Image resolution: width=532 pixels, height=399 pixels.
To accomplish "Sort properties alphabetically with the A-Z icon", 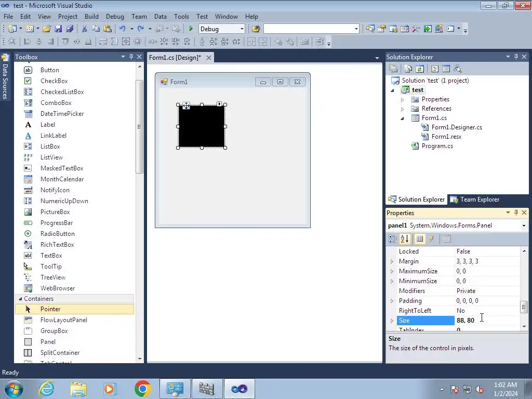I will [x=404, y=239].
